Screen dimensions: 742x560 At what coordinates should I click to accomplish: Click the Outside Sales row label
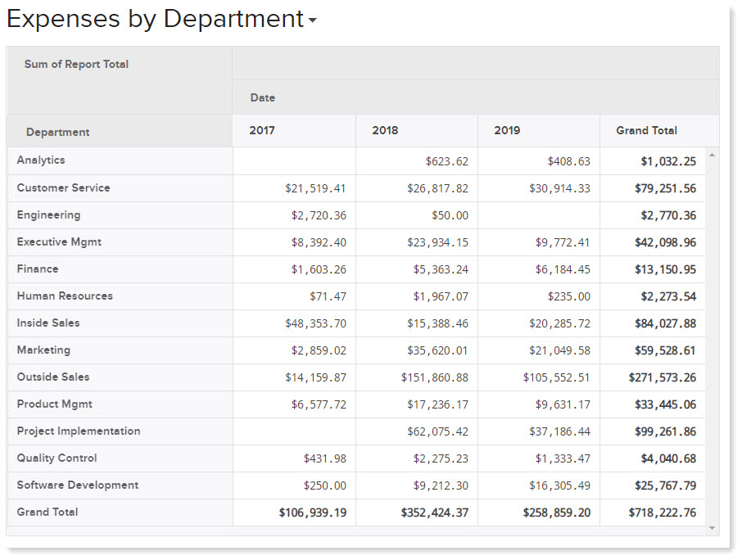[x=53, y=377]
